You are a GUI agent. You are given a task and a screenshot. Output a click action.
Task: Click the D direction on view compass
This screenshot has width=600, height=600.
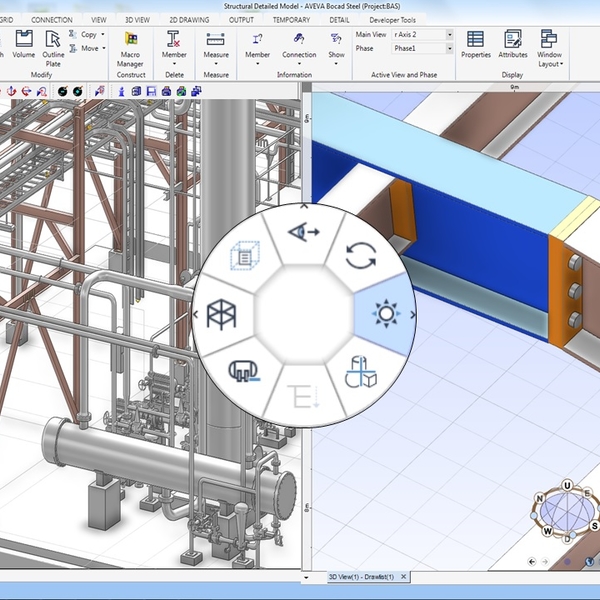click(x=567, y=539)
